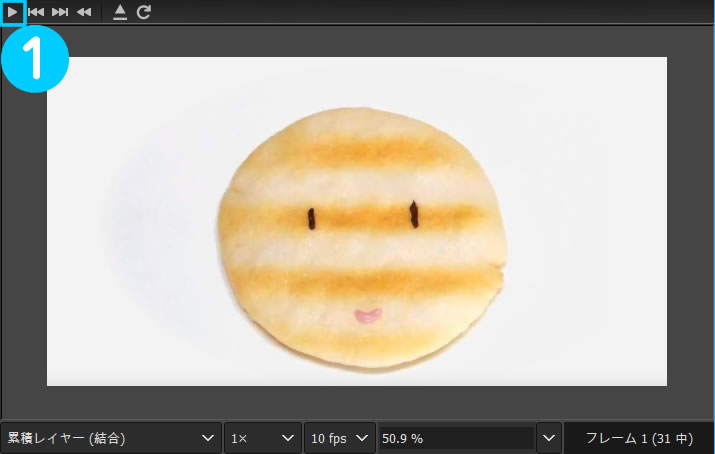Open the 1× playback speed dropdown

point(263,439)
